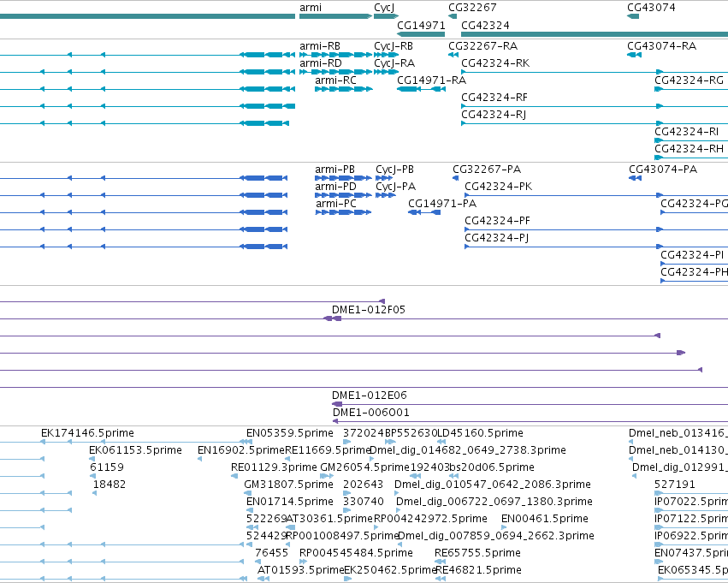The width and height of the screenshot is (728, 583).
Task: Select the 330740 EST label
Action: pyautogui.click(x=363, y=502)
